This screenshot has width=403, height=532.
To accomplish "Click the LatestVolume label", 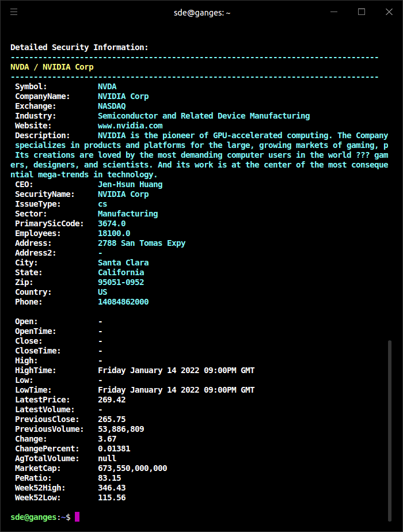I will [45, 409].
